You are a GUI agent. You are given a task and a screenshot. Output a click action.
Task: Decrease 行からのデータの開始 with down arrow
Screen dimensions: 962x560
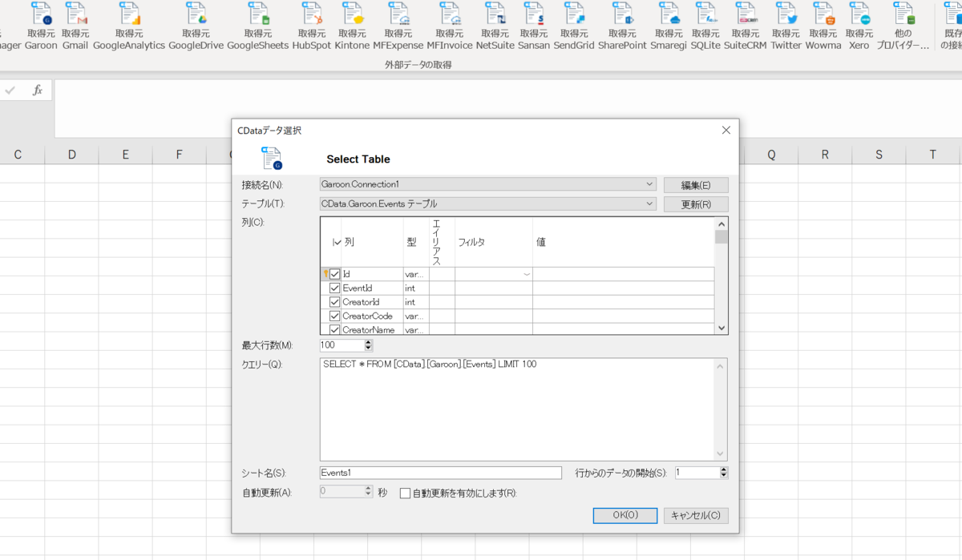[x=724, y=476]
